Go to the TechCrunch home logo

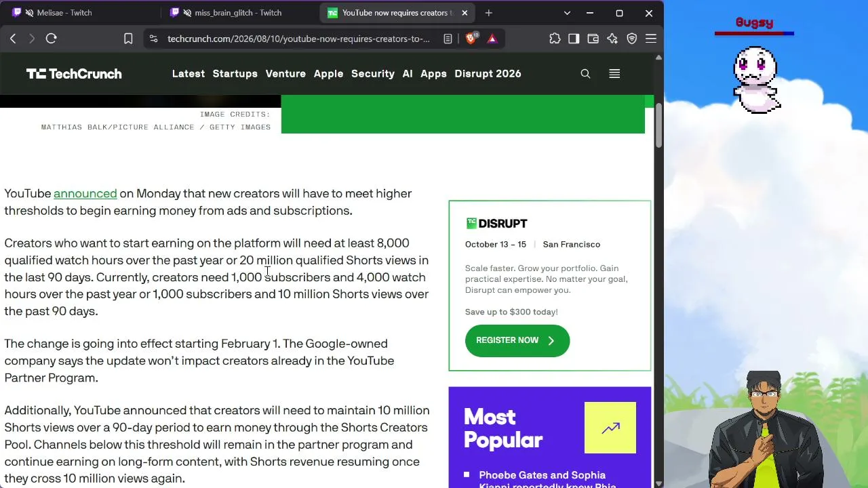[74, 74]
